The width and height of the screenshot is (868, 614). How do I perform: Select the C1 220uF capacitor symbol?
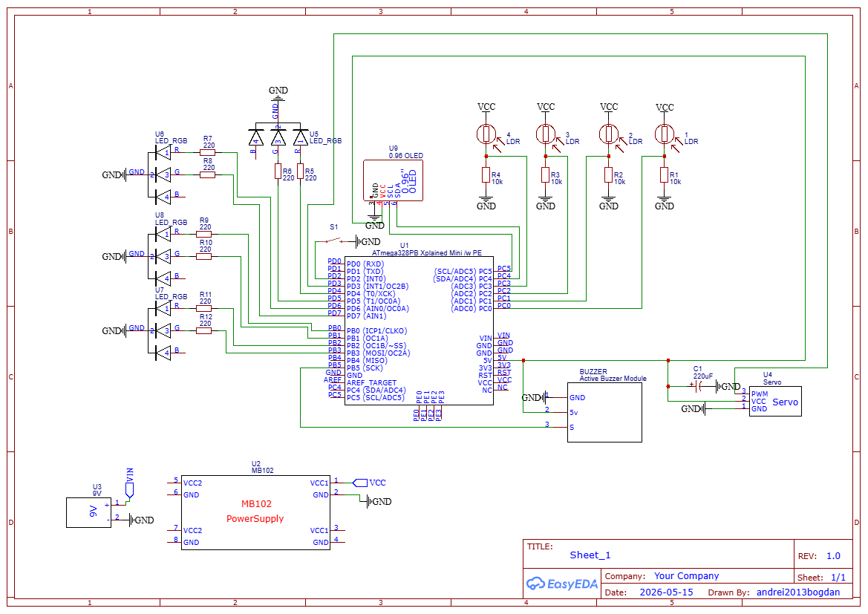(698, 387)
